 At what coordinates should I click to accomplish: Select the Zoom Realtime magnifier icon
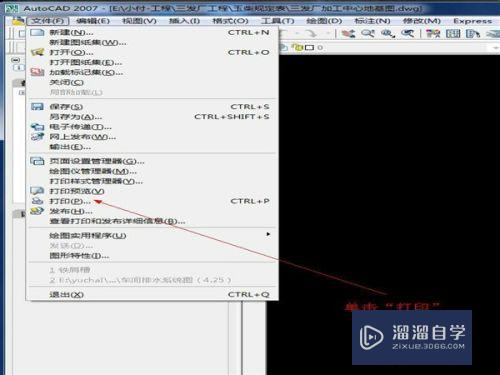point(368,33)
